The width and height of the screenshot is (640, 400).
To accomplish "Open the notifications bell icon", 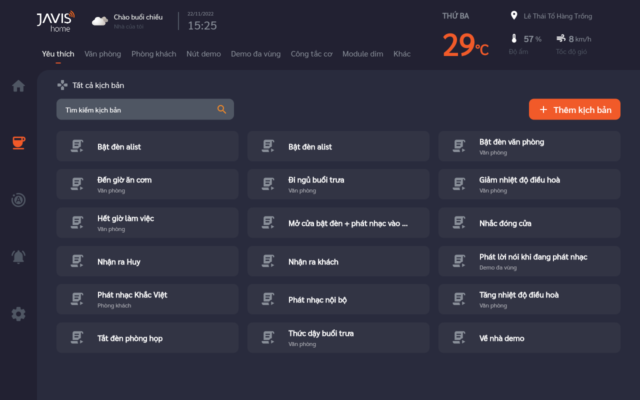I will [x=18, y=257].
